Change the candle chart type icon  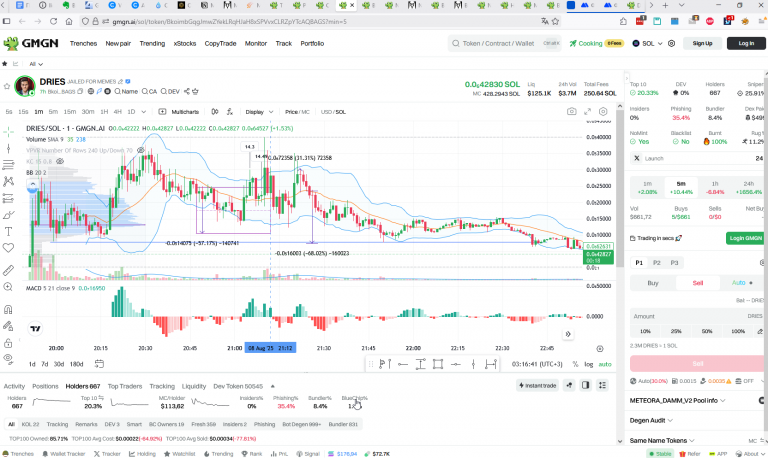click(x=215, y=112)
